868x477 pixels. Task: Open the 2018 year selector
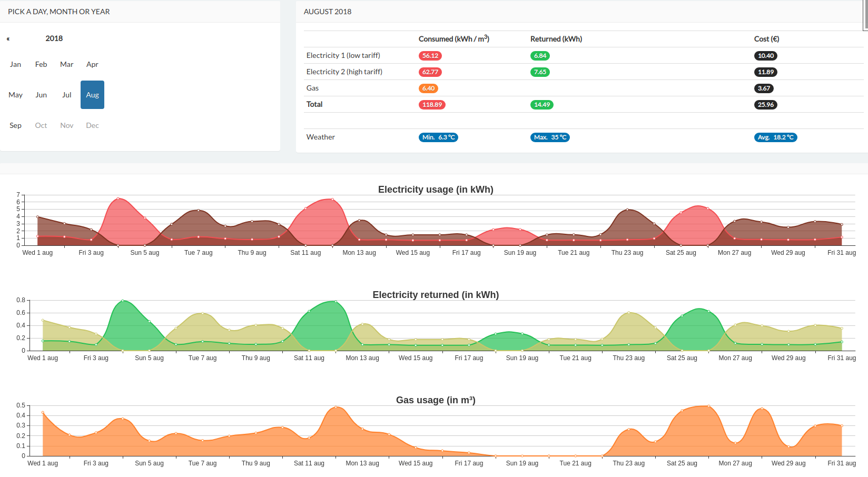[54, 38]
